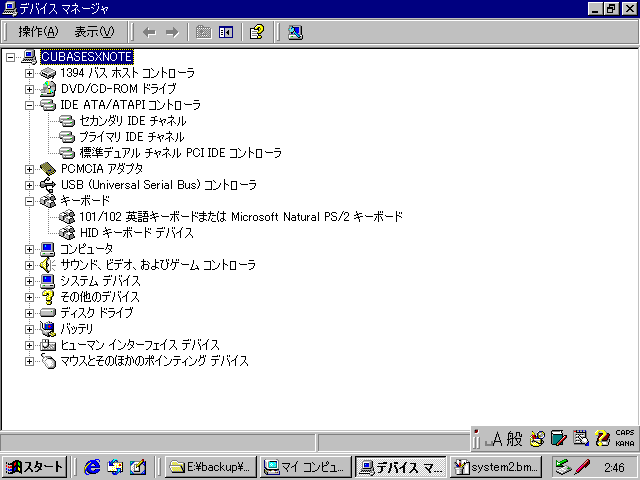Click the プライマリ IDE チャネル device icon
The height and width of the screenshot is (480, 640).
[x=67, y=137]
